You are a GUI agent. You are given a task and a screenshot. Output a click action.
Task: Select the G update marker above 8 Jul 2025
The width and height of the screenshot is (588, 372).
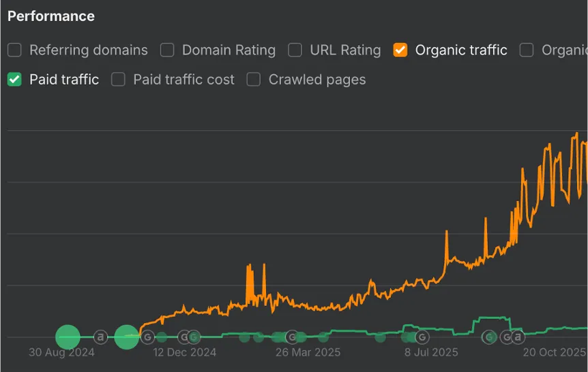coord(422,337)
